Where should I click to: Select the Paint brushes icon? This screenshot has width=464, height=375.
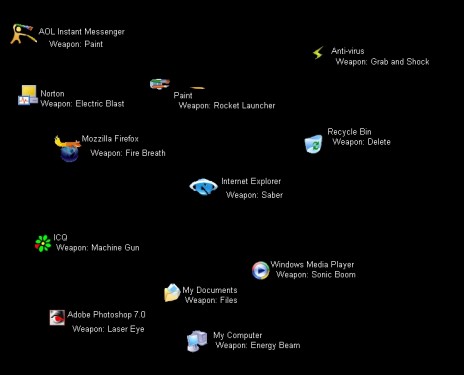[x=160, y=84]
